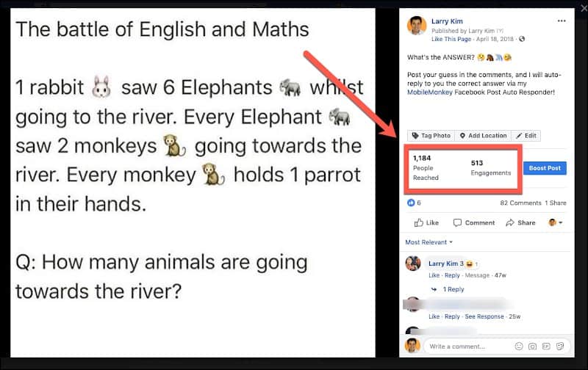Click the thumbs-up Like button on the post
588x370 pixels.
[x=426, y=223]
